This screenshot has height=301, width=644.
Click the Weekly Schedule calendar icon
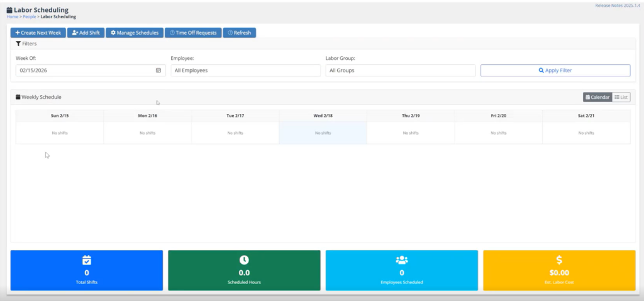coord(18,97)
